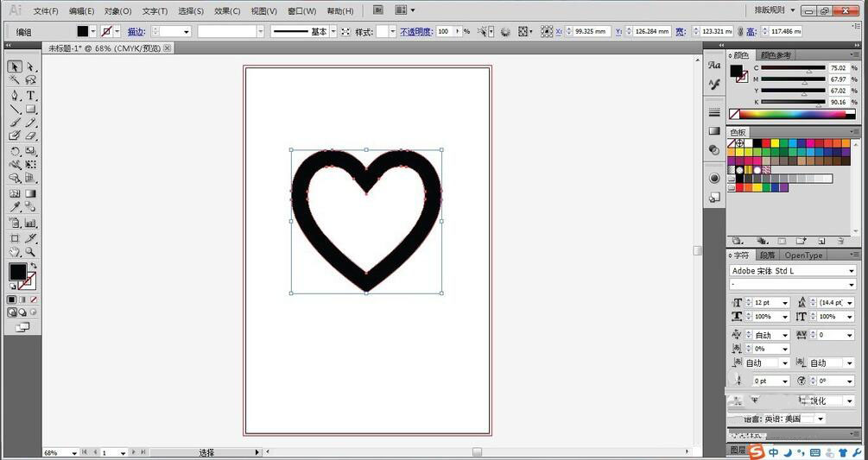
Task: Open the 效果(C) menu
Action: tap(227, 10)
